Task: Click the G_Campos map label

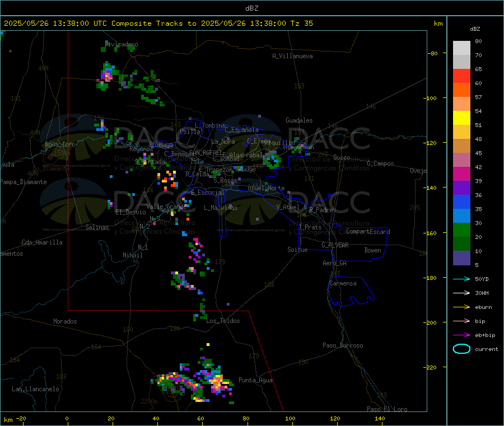Action: (x=380, y=163)
